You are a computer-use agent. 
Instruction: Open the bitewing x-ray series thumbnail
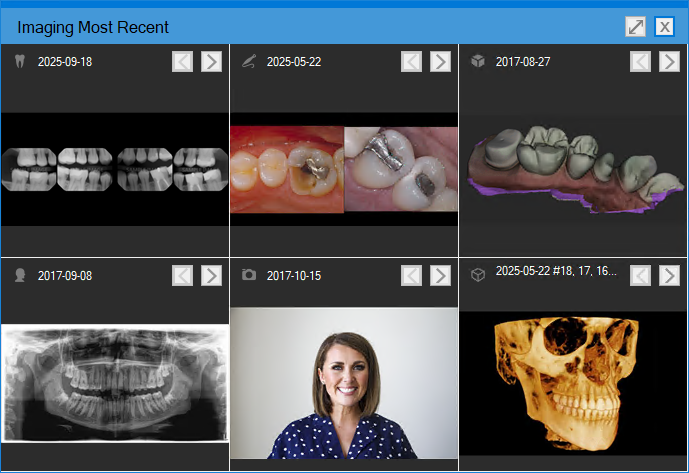click(115, 169)
